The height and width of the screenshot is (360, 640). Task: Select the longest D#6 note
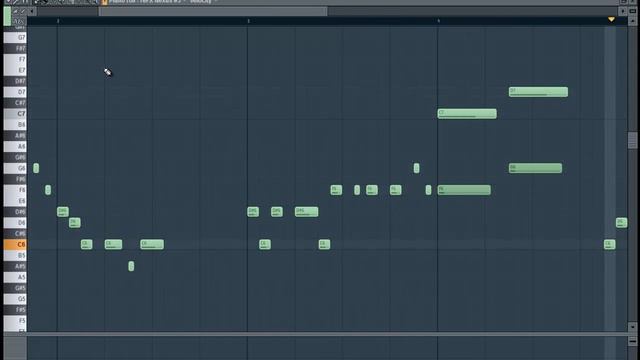click(x=307, y=211)
